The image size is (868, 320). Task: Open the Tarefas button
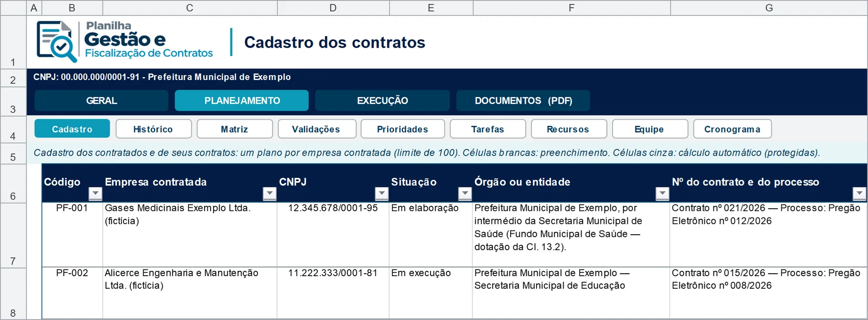[x=488, y=129]
